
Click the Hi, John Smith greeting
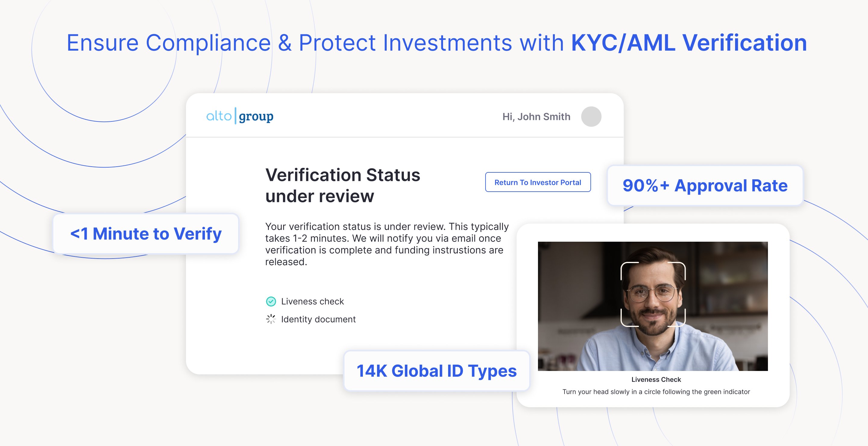tap(536, 117)
